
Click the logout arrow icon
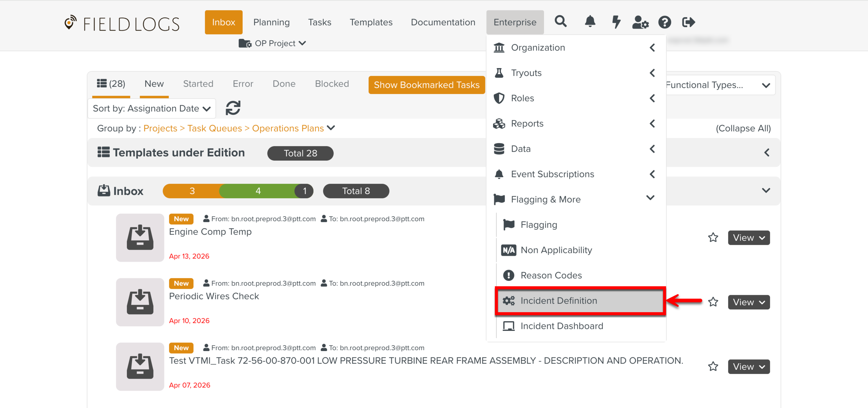click(688, 22)
